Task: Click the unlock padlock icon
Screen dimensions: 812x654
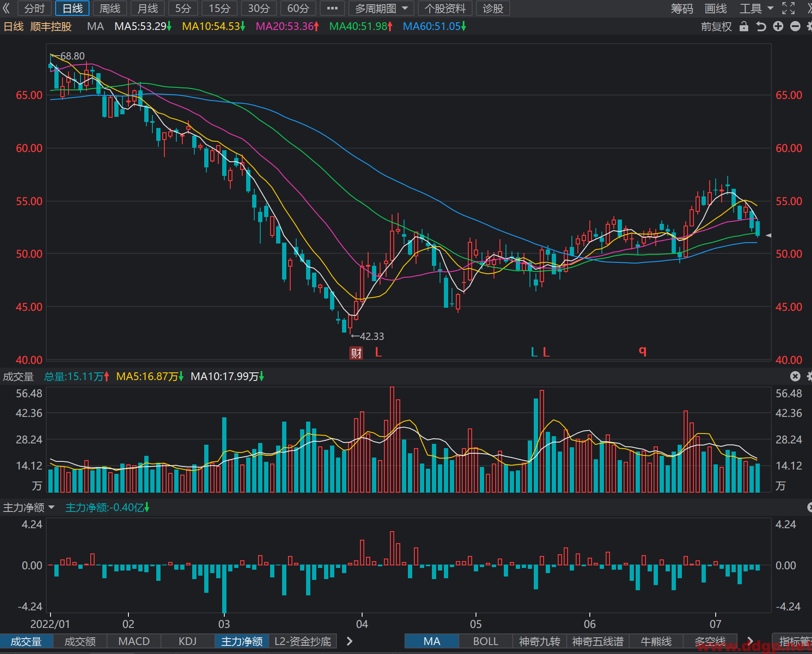Action: (744, 27)
